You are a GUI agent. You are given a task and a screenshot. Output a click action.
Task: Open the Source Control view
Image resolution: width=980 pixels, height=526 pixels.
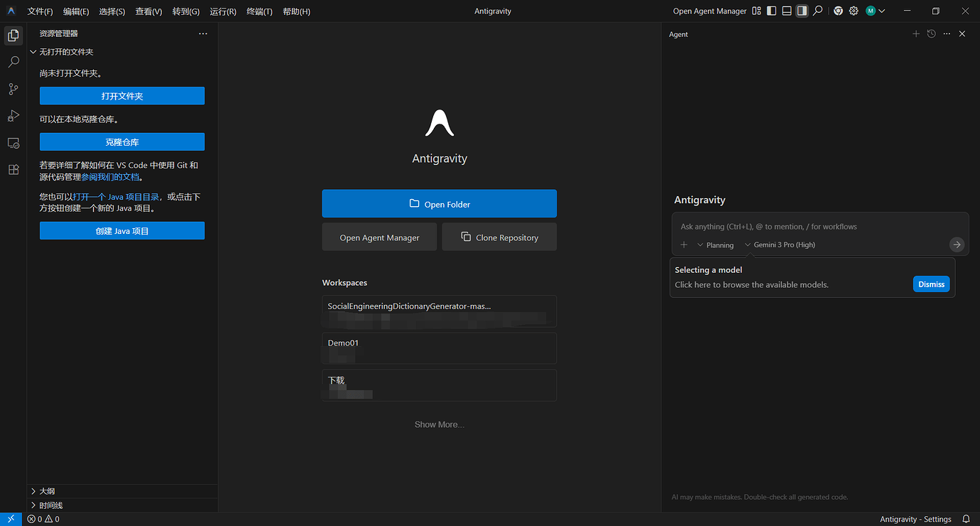click(x=13, y=89)
